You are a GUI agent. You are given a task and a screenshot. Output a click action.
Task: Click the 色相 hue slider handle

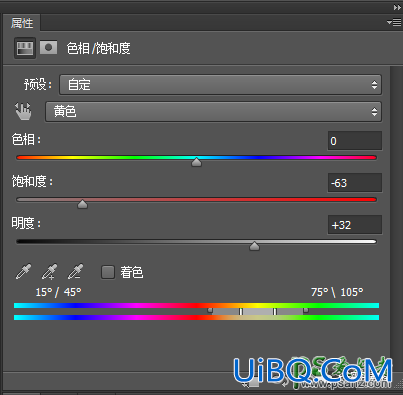point(196,162)
